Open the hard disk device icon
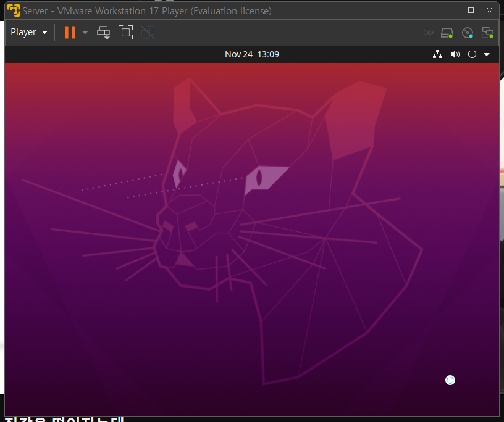 [x=447, y=33]
